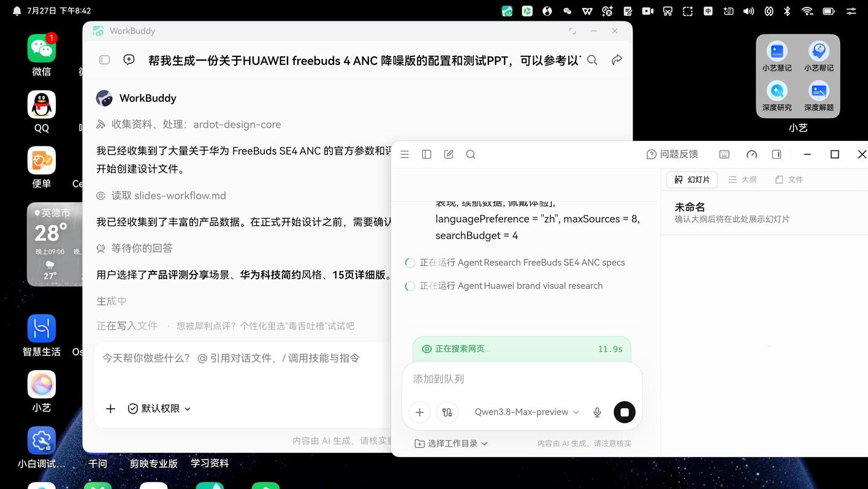Open the battery status icon

pyautogui.click(x=829, y=11)
